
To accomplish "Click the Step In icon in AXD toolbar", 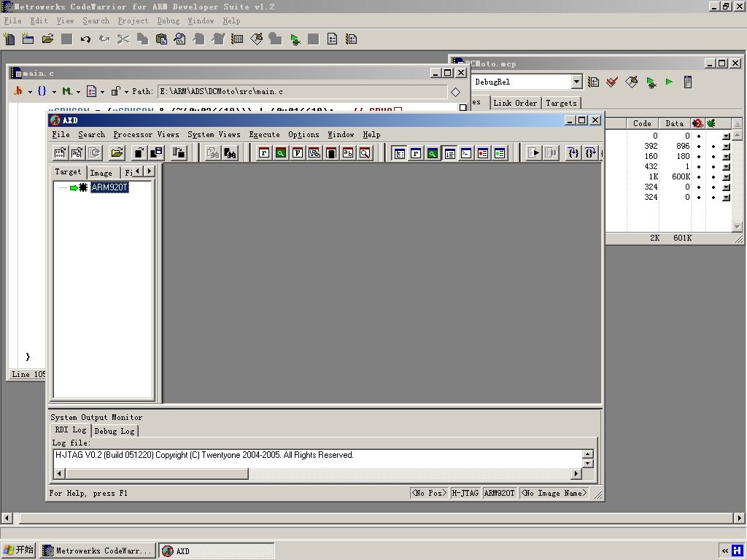I will (573, 153).
